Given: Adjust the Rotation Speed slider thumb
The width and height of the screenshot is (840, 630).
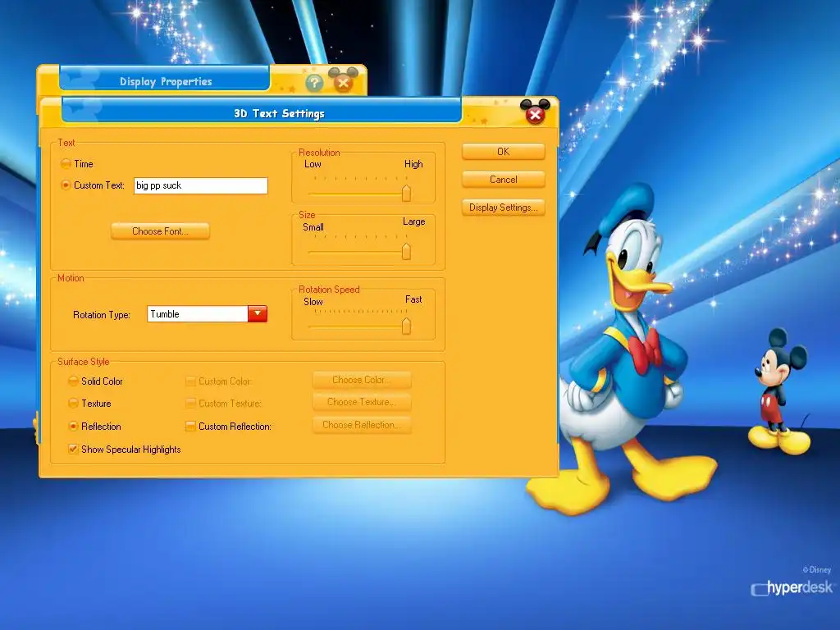Looking at the screenshot, I should click(x=407, y=326).
